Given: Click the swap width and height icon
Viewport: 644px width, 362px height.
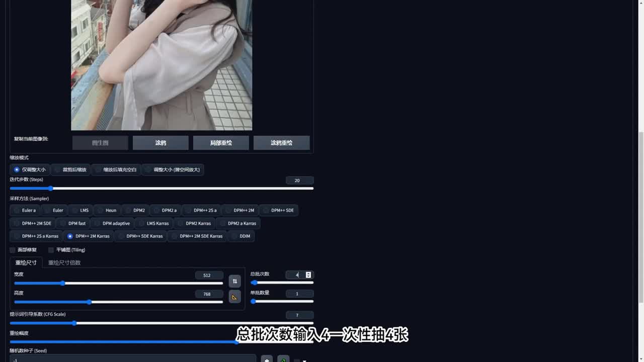Looking at the screenshot, I should coord(234,281).
